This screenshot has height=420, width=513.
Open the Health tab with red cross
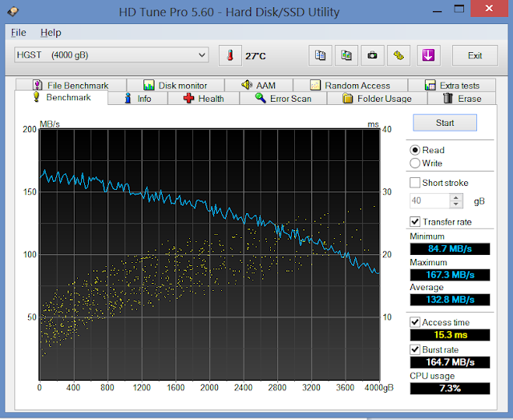pos(203,99)
